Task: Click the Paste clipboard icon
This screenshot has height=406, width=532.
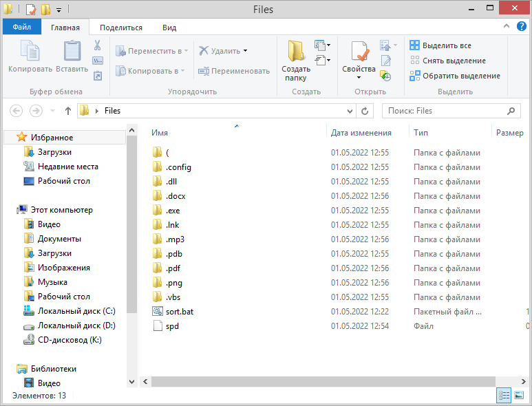Action: point(72,51)
